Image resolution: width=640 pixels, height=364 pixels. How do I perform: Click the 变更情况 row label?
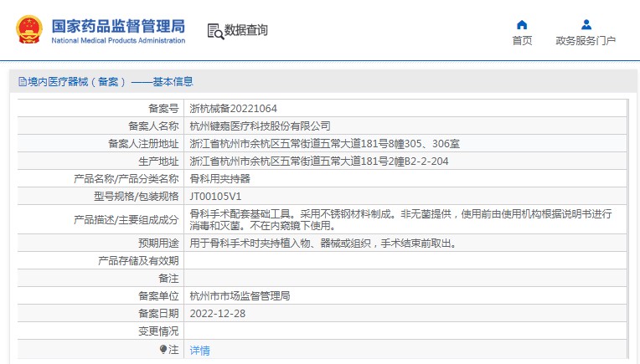(x=158, y=331)
